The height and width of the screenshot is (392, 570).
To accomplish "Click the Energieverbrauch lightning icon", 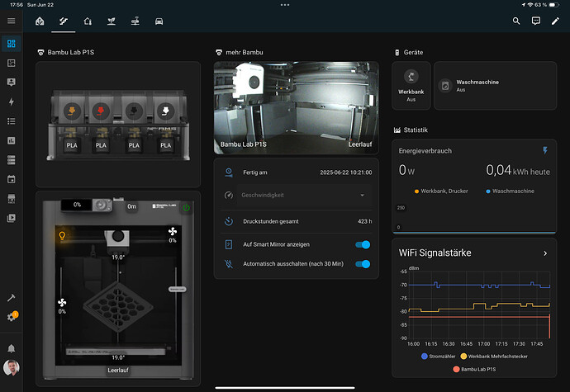I will 545,150.
